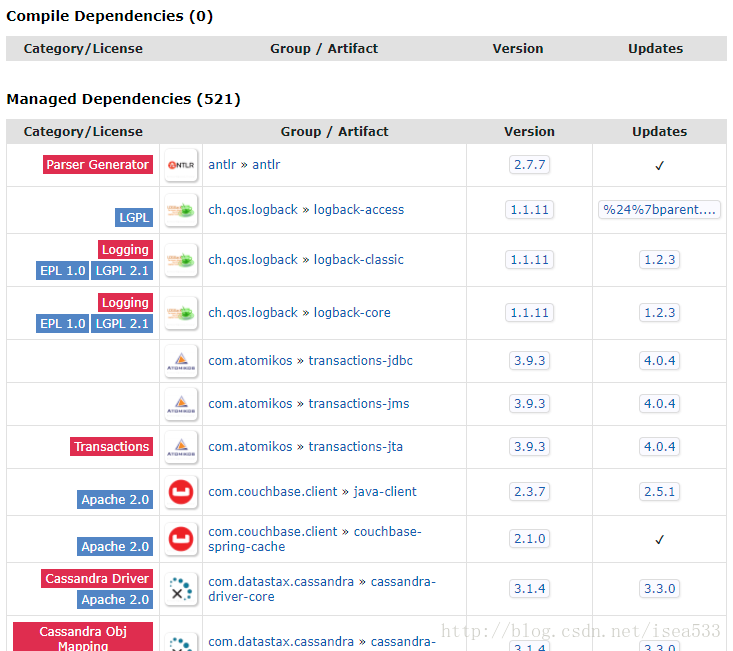Click the LGPL license tag for logback-access
Screen dimensions: 733x651
[134, 217]
